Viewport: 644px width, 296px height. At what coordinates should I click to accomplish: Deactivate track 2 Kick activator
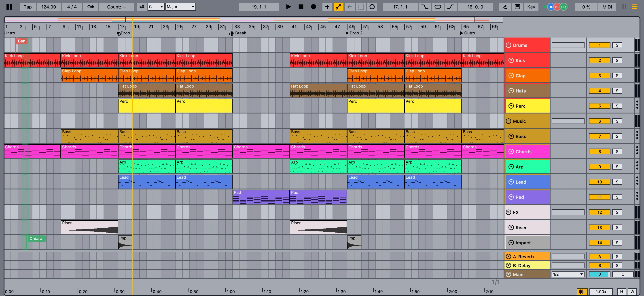600,61
